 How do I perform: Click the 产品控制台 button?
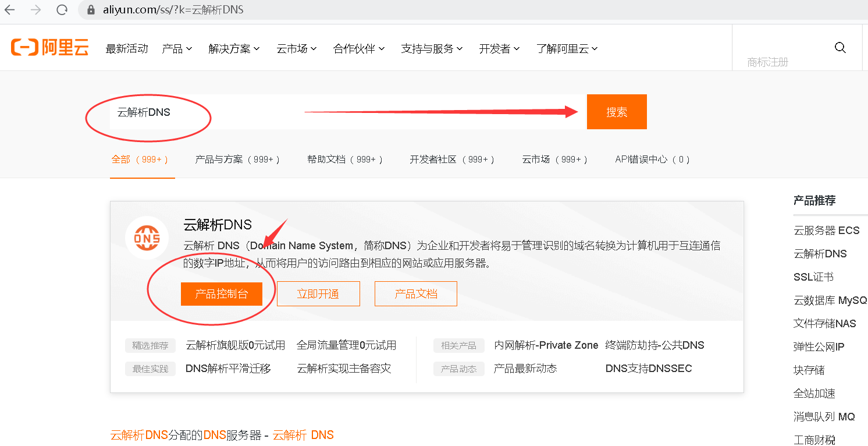pyautogui.click(x=222, y=293)
